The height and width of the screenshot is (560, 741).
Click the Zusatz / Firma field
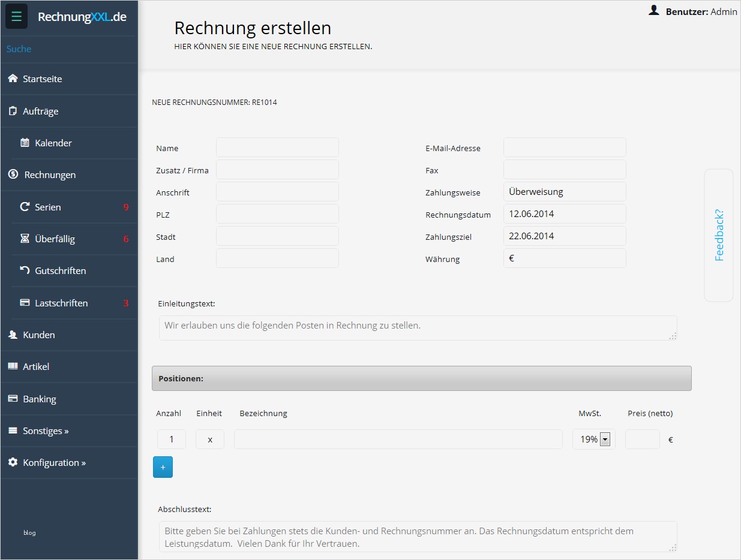pyautogui.click(x=277, y=170)
